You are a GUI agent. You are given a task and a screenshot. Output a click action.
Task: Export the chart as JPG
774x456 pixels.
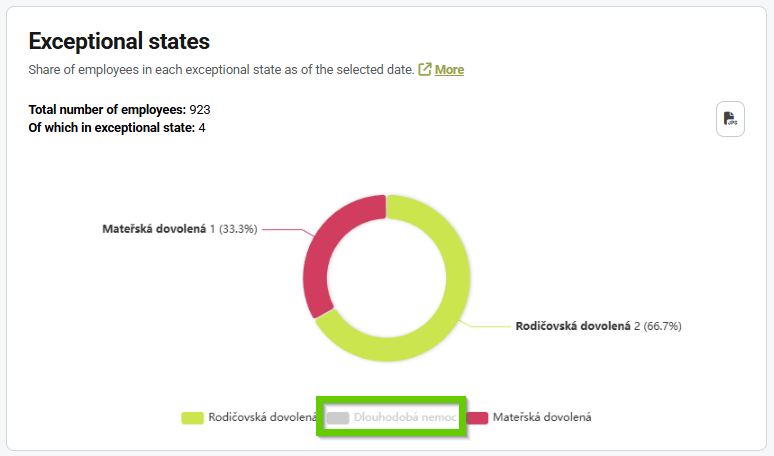tap(730, 119)
